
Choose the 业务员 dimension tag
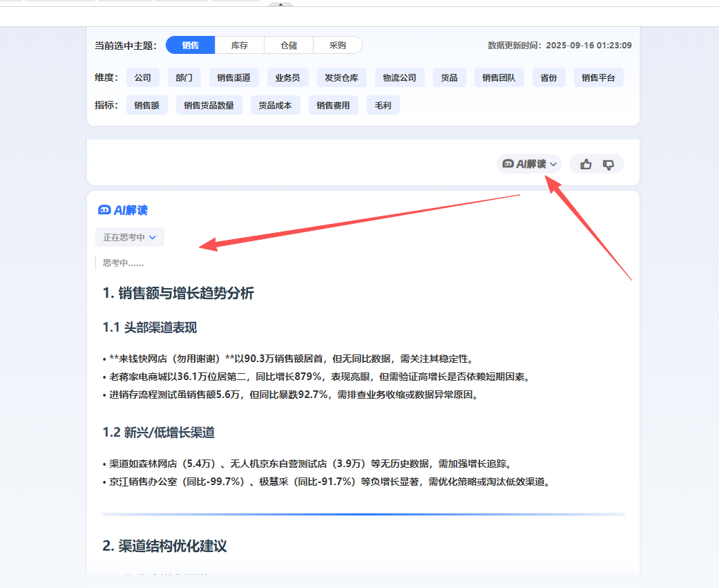pyautogui.click(x=287, y=77)
